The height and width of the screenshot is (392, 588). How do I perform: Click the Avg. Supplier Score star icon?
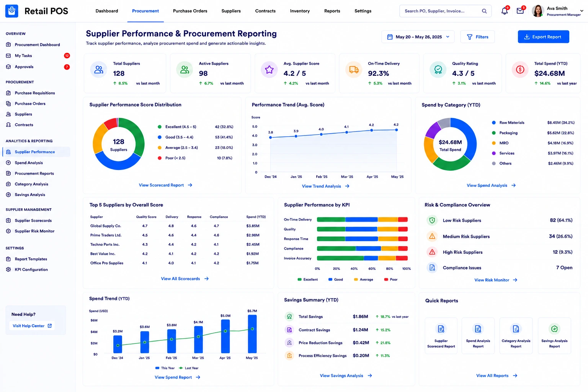click(269, 70)
